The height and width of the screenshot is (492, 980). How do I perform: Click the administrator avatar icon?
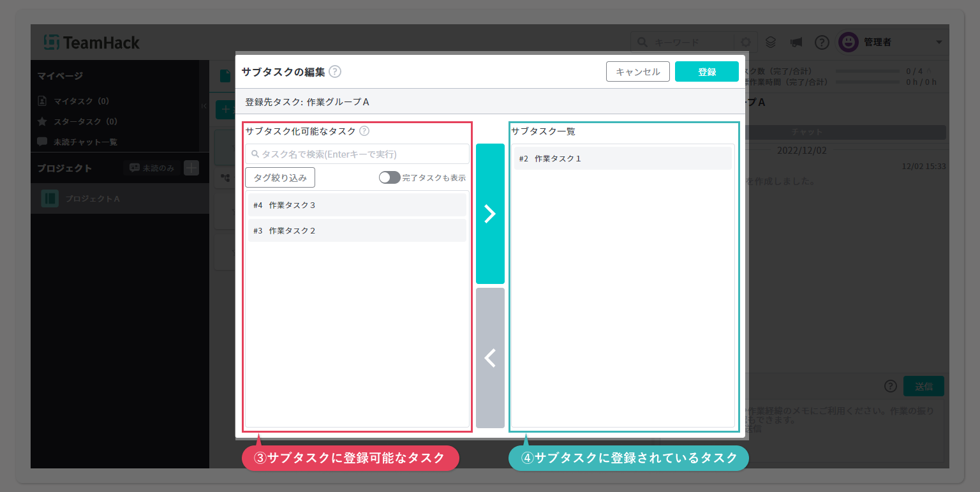pos(848,42)
